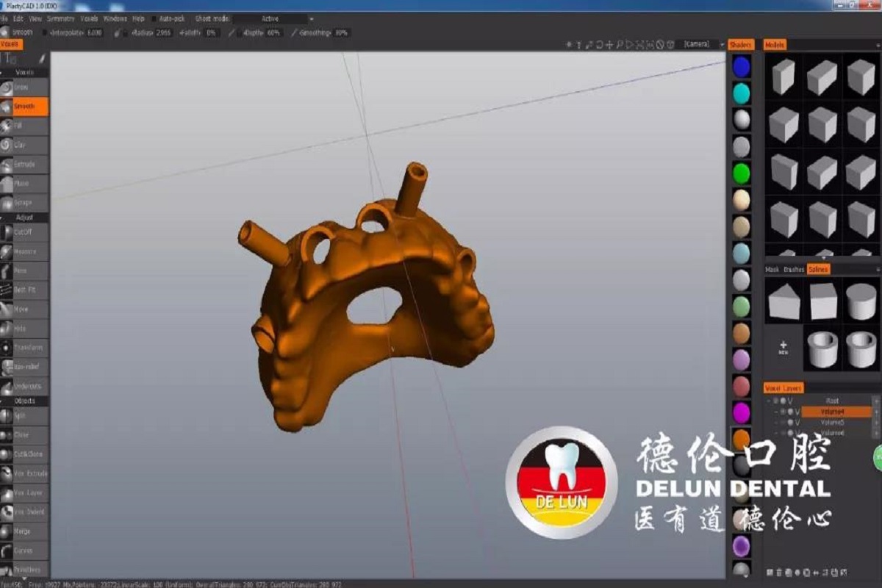Viewport: 882px width, 588px height.
Task: Open the Camera dropdown
Action: click(x=702, y=44)
